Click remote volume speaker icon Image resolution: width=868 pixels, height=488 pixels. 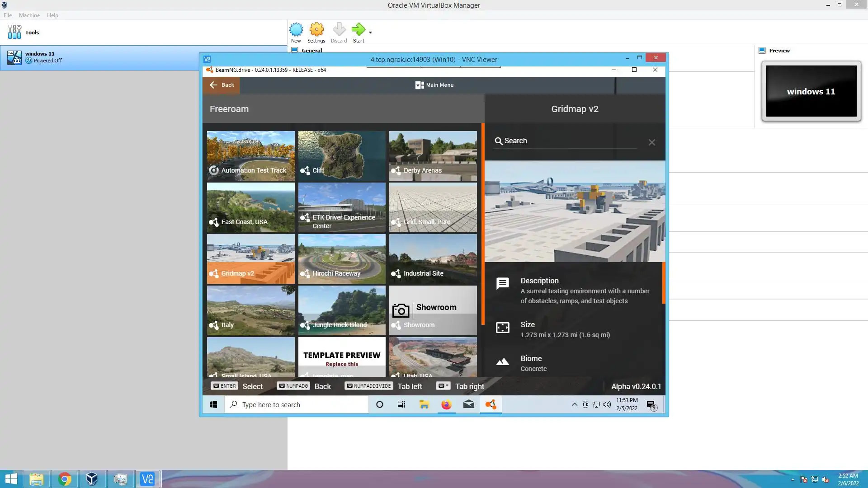point(607,404)
